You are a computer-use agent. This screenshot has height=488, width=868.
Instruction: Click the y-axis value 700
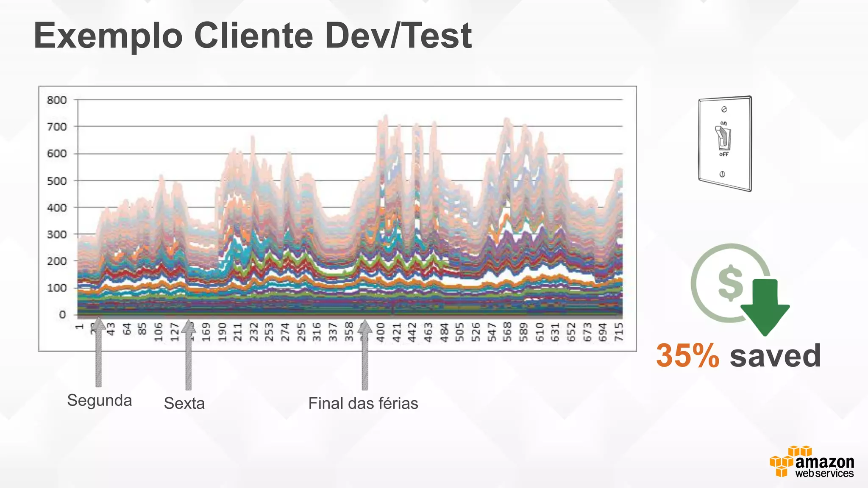point(57,127)
